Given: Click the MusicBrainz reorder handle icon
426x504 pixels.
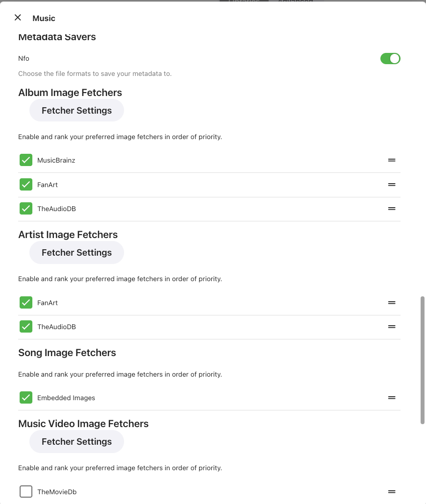Looking at the screenshot, I should point(392,160).
